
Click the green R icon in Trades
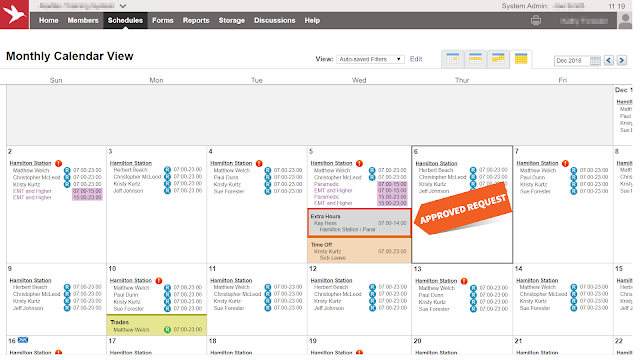pos(167,329)
